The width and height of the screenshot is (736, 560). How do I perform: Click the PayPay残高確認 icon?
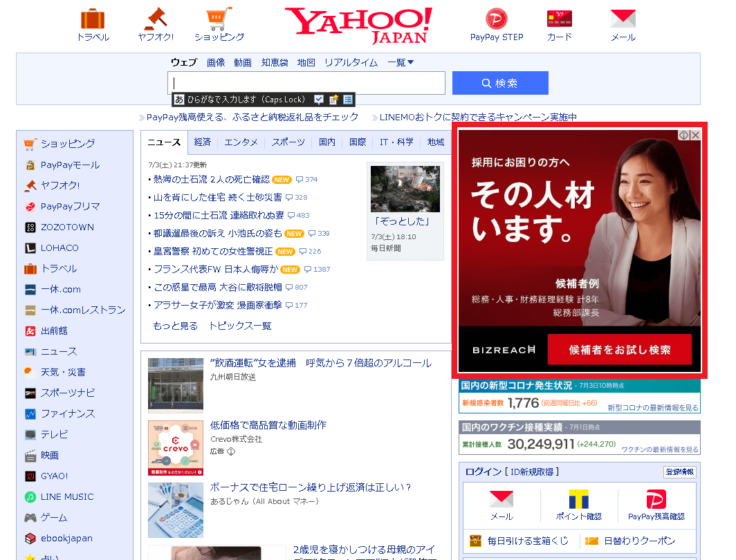click(x=656, y=499)
